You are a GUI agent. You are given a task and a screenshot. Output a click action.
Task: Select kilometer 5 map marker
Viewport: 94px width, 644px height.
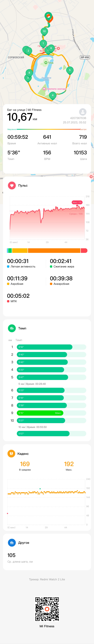pos(70,71)
